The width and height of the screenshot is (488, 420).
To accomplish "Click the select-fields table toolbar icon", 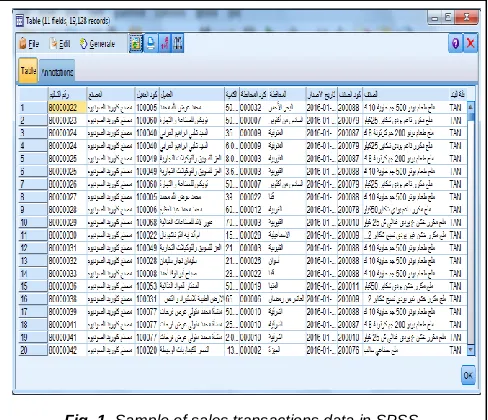I will (136, 44).
